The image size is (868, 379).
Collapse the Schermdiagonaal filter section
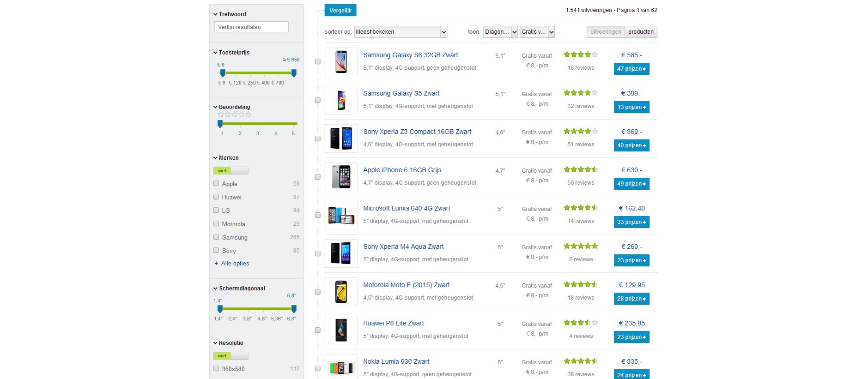[x=239, y=289]
